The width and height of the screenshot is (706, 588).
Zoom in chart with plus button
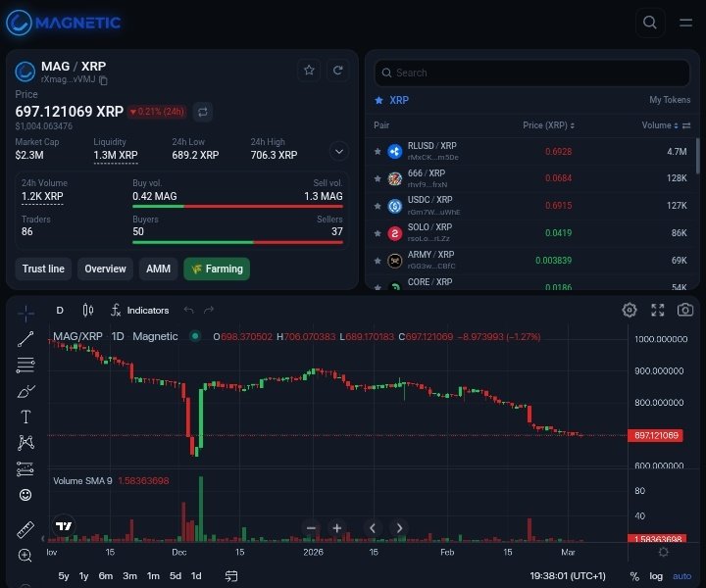pos(336,528)
